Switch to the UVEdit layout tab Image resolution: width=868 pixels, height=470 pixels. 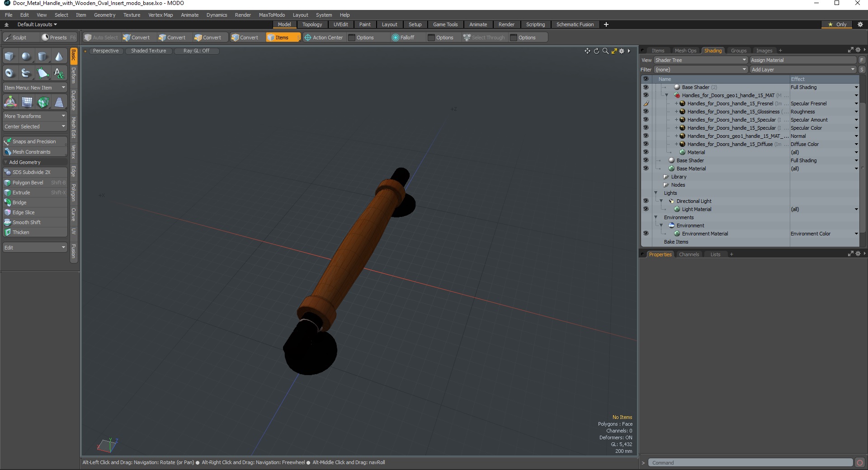click(340, 24)
